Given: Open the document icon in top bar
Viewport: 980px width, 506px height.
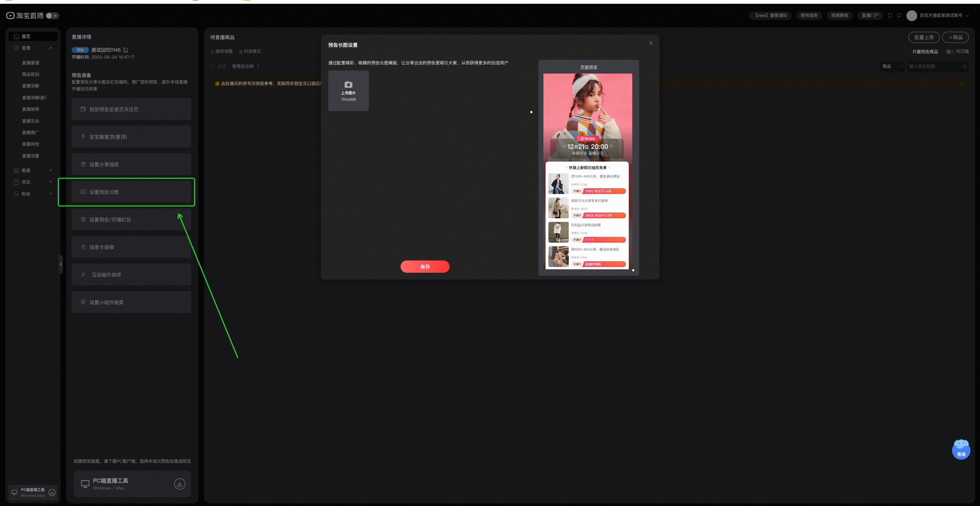Looking at the screenshot, I should point(890,15).
